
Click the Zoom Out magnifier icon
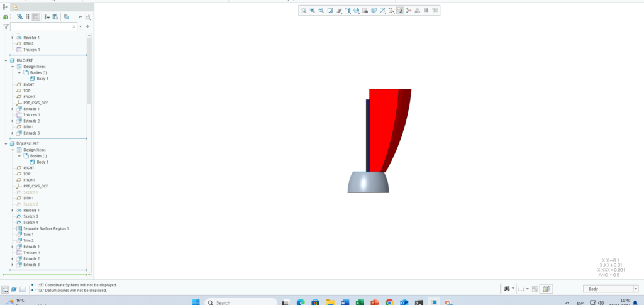tap(321, 10)
